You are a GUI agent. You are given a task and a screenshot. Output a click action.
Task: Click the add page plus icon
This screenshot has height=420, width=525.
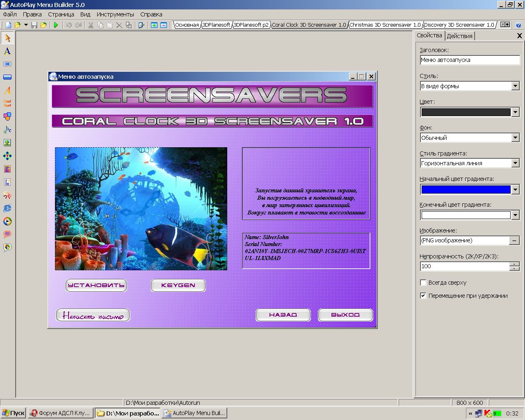point(154,25)
